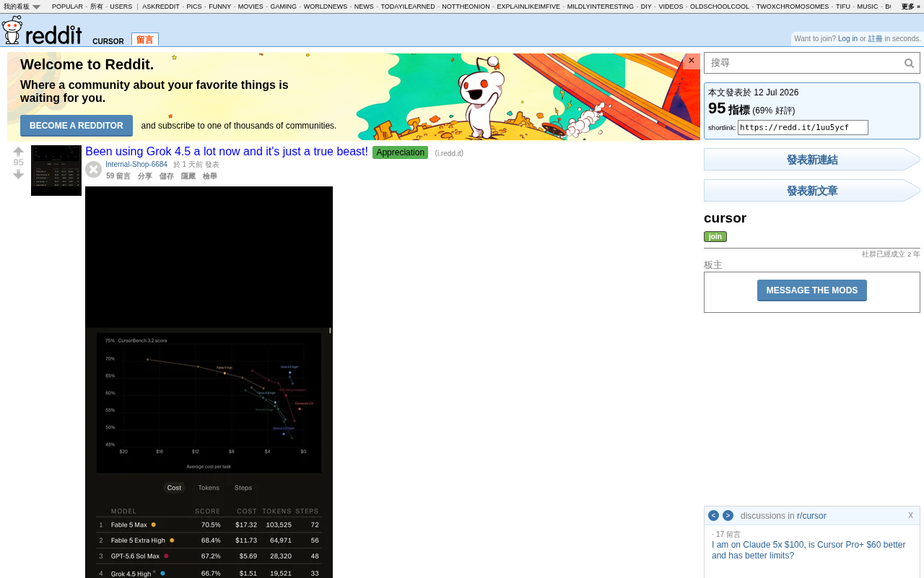Screen dimensions: 924x578
Task: Click the Appreciation flair tag
Action: [x=400, y=152]
